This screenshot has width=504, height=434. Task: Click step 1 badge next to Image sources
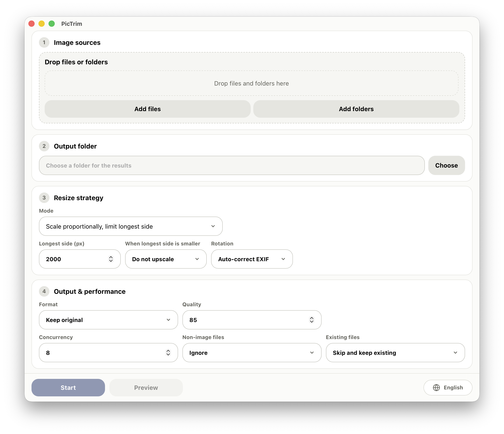[x=44, y=43]
